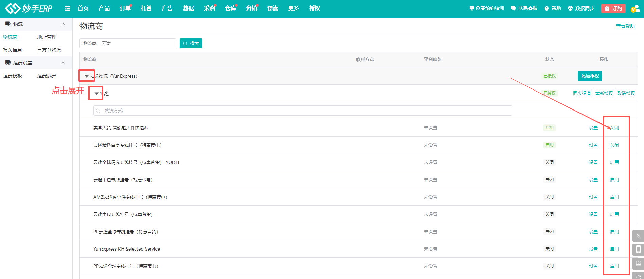Viewport: 644px width, 279px height.
Task: Click the 重新授权 link
Action: (x=604, y=94)
